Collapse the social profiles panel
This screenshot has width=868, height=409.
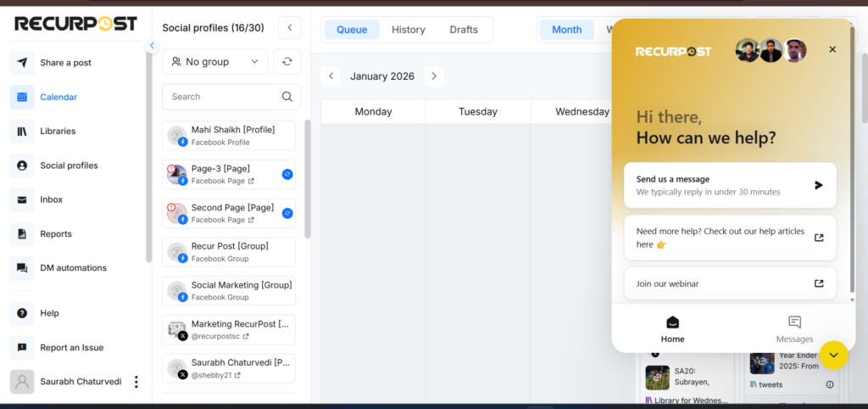289,28
